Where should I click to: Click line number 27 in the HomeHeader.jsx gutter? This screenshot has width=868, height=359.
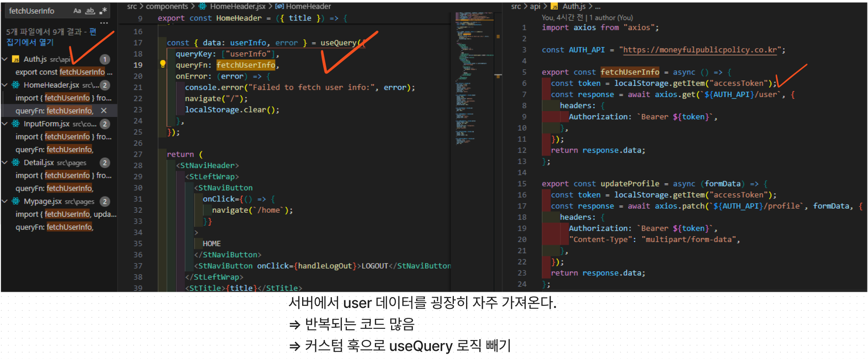pyautogui.click(x=138, y=154)
